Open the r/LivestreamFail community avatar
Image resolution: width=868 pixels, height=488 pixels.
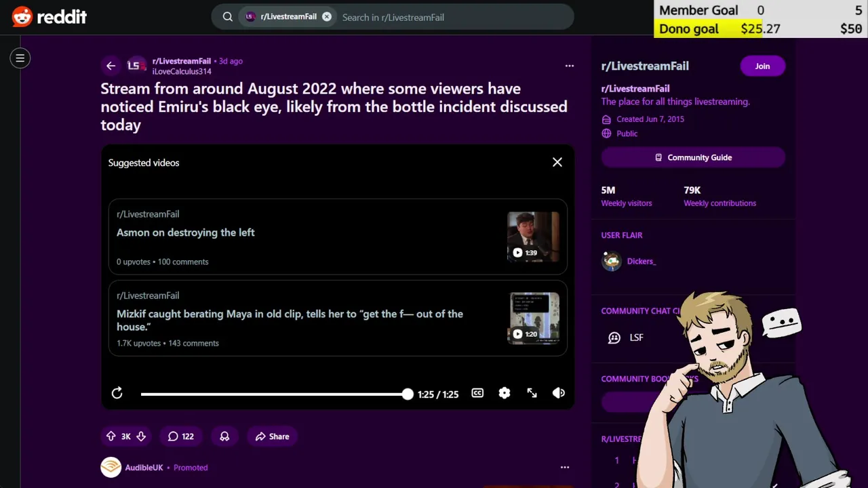click(136, 66)
